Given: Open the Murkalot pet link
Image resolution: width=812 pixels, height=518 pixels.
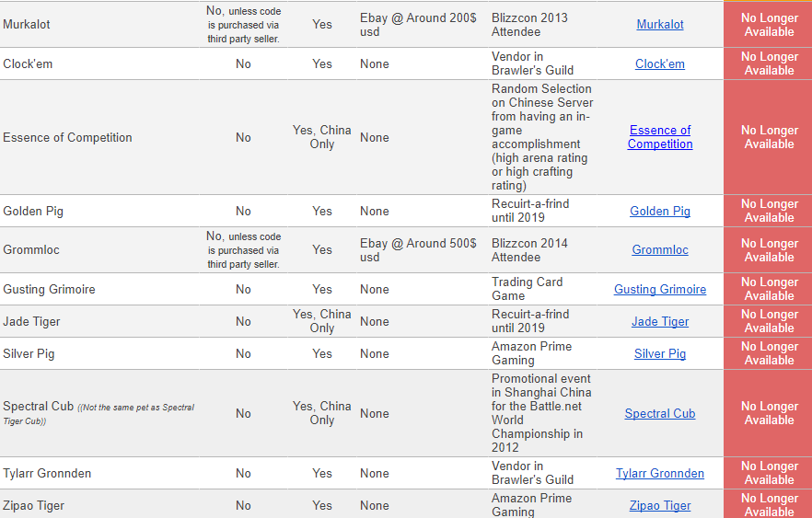Looking at the screenshot, I should [x=659, y=25].
